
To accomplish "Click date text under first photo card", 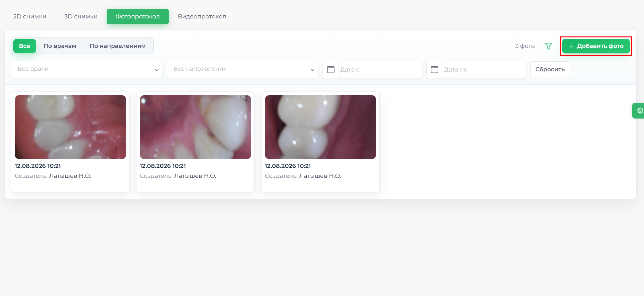I will pos(38,166).
